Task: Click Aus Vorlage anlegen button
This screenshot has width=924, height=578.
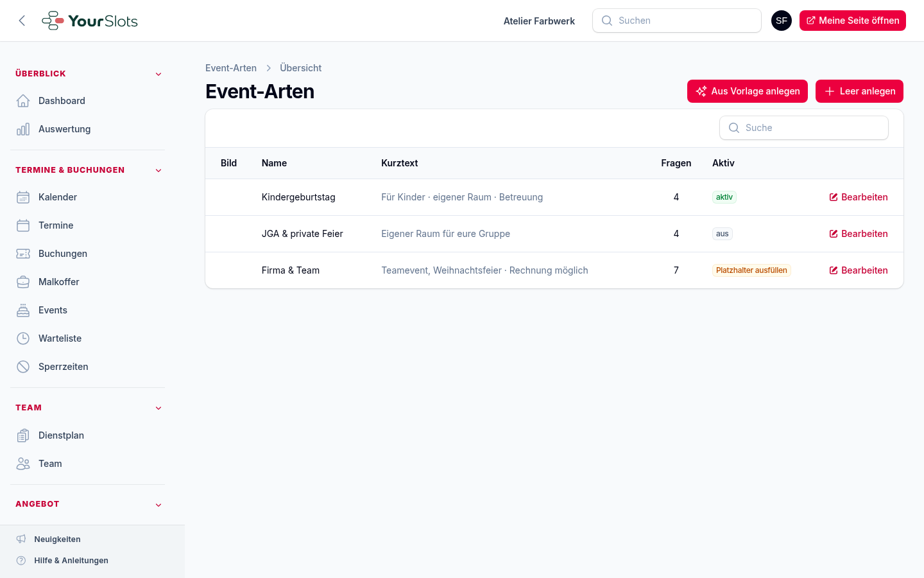Action: coord(748,91)
